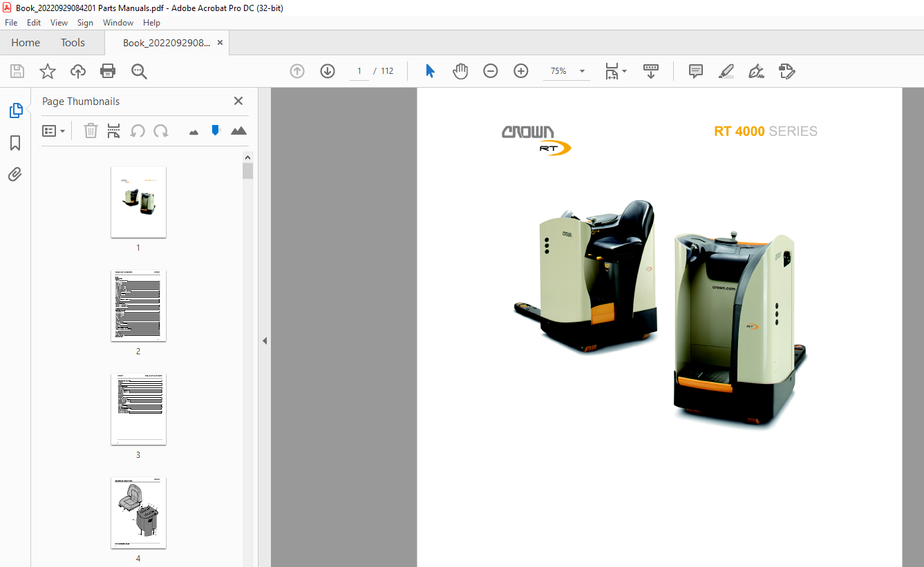924x567 pixels.
Task: Click the Sign document pen icon
Action: (756, 71)
